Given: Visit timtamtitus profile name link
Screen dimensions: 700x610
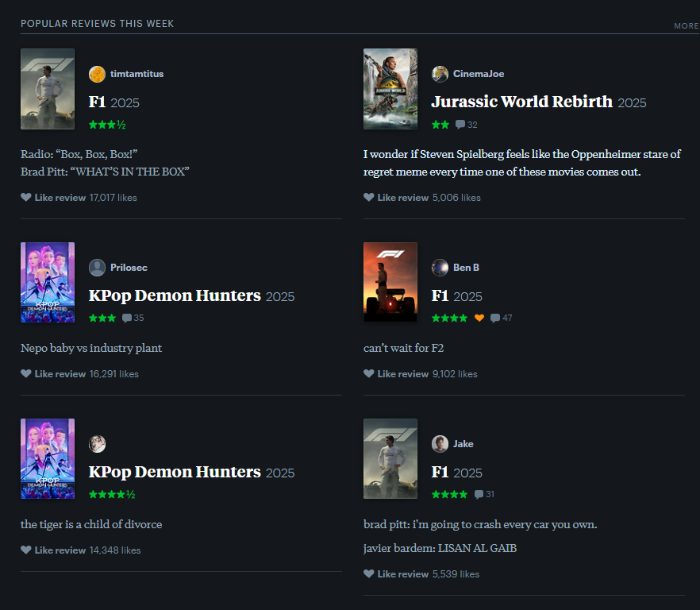Looking at the screenshot, I should (x=137, y=74).
